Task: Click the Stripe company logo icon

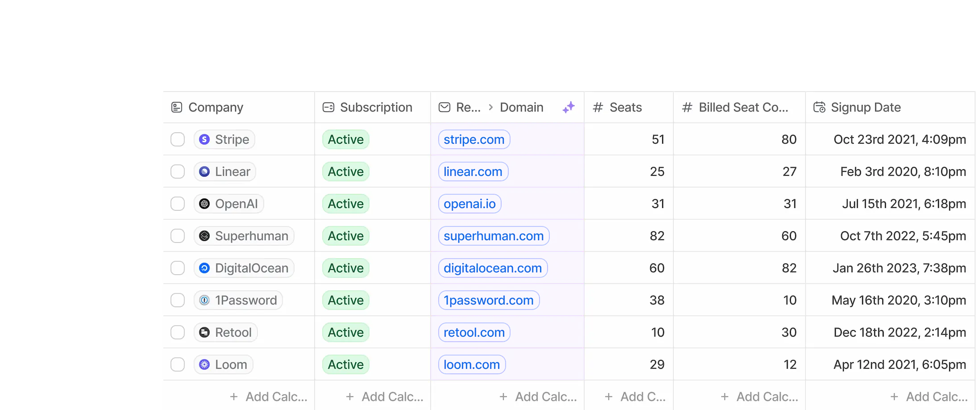Action: coord(204,139)
